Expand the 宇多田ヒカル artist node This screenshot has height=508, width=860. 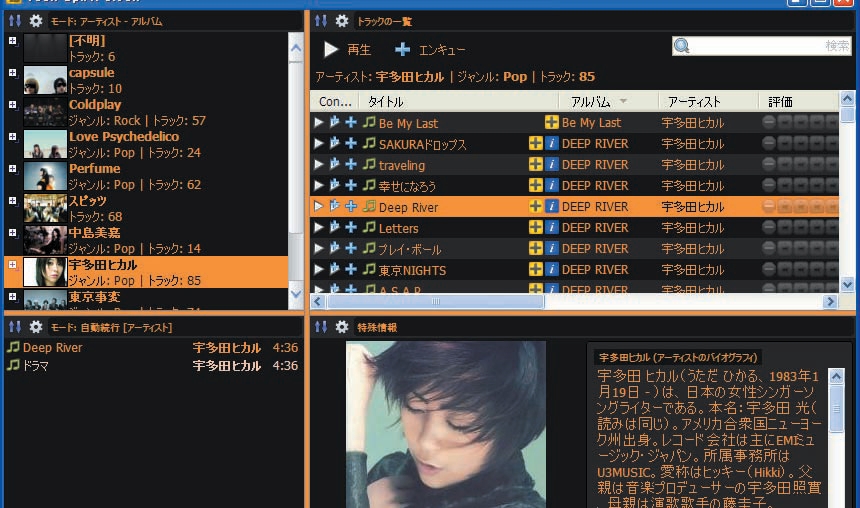tap(13, 265)
